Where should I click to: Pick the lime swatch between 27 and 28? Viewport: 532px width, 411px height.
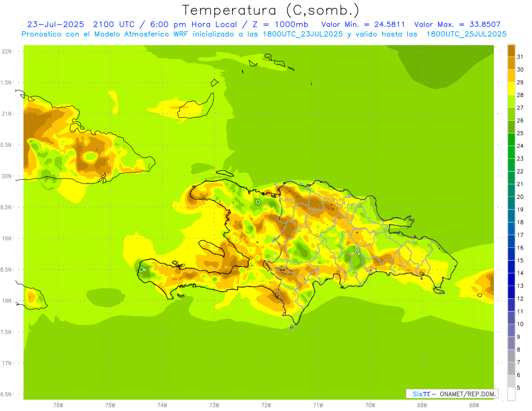click(511, 101)
